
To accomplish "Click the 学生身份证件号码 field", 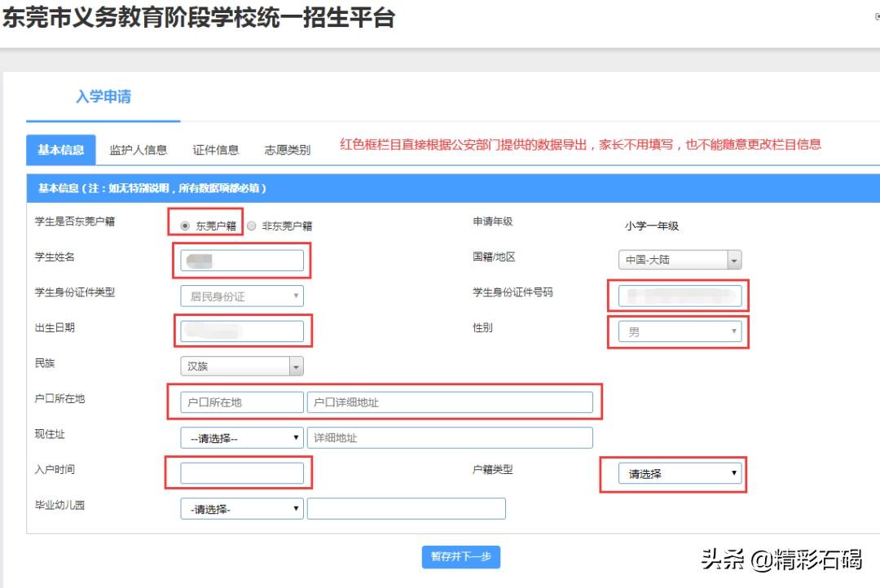I will (x=680, y=296).
